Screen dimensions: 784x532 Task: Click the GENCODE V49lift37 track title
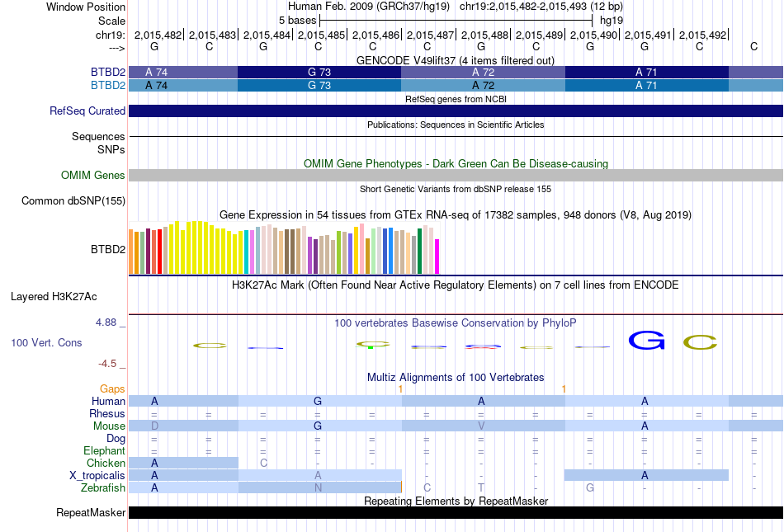455,60
